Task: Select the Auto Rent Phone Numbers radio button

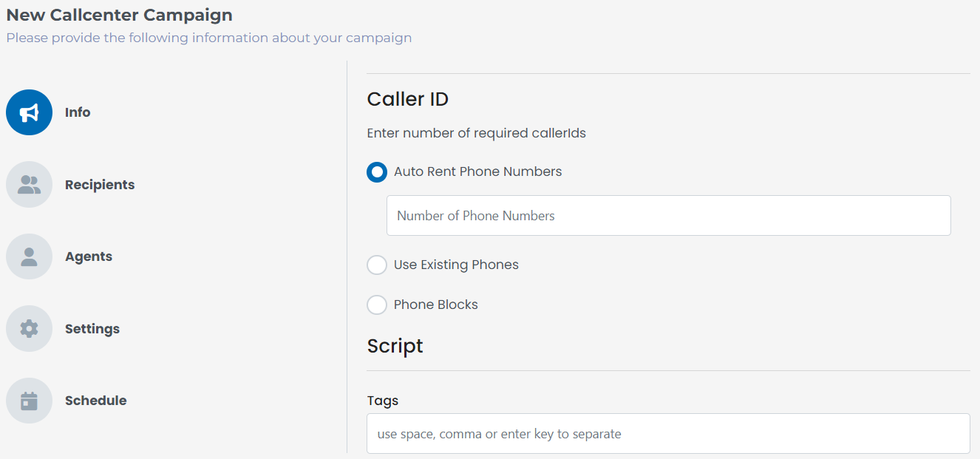Action: [377, 172]
